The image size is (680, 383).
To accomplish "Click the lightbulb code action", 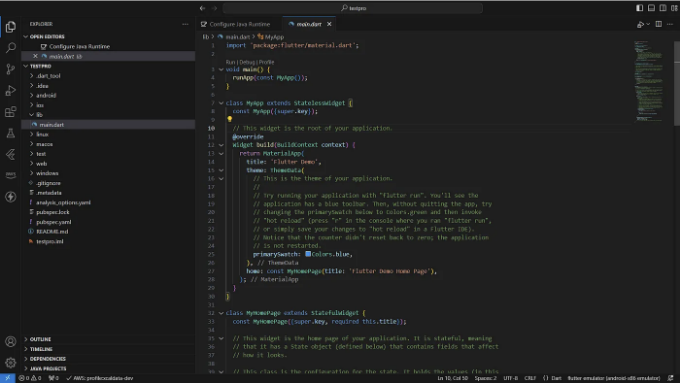I will pos(229,119).
